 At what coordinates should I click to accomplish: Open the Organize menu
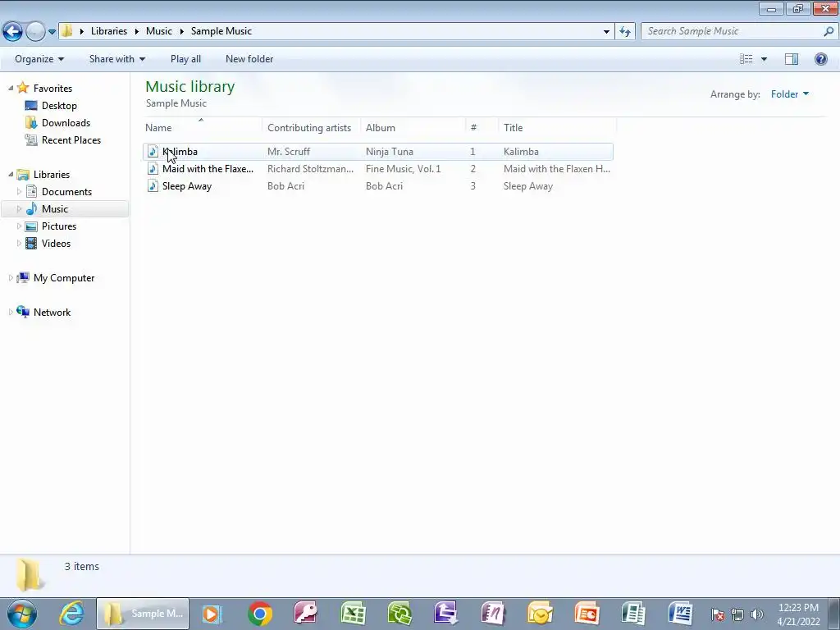[39, 59]
